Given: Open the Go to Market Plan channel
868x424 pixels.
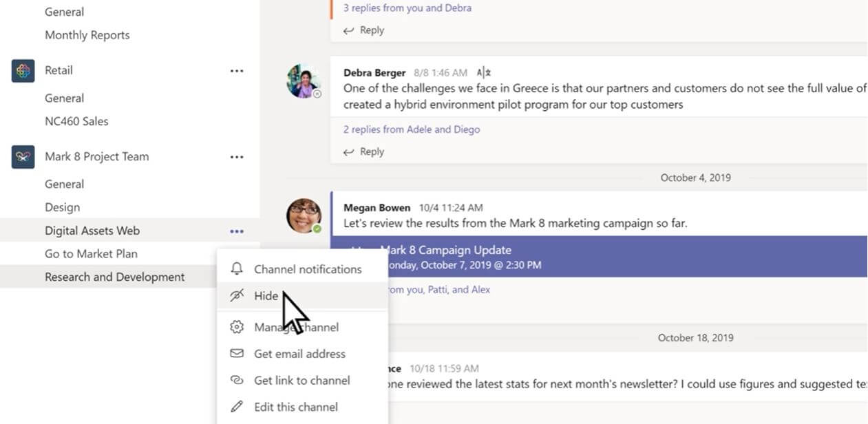Looking at the screenshot, I should 91,254.
